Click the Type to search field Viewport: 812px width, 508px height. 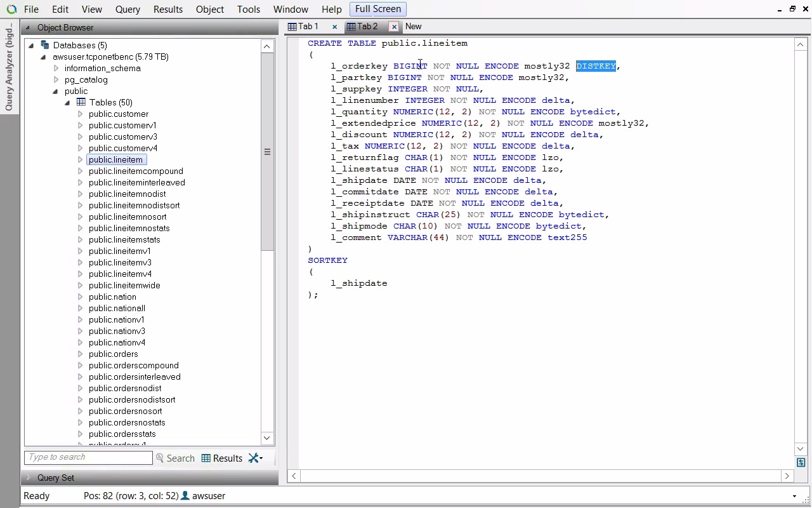point(88,457)
